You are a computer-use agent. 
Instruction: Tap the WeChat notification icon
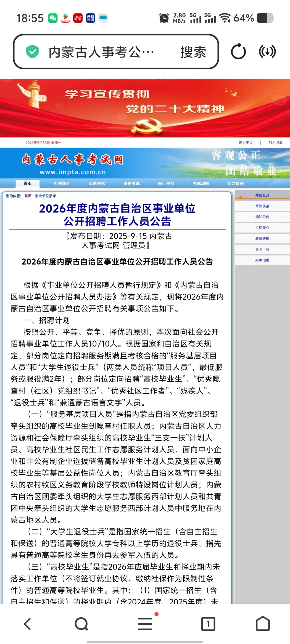53,18
